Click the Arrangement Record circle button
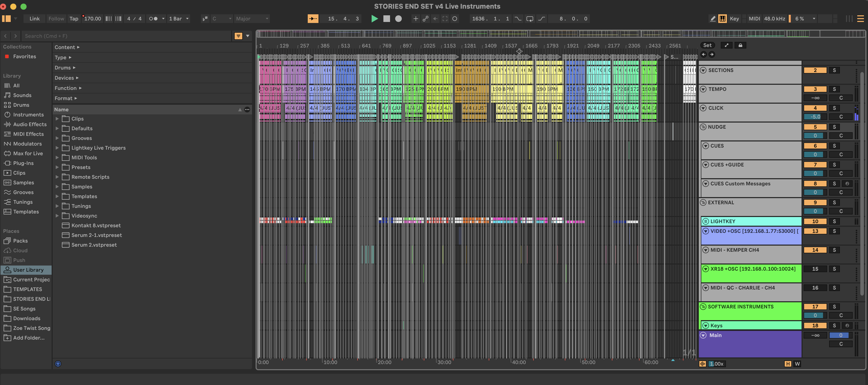The width and height of the screenshot is (868, 385). 398,19
